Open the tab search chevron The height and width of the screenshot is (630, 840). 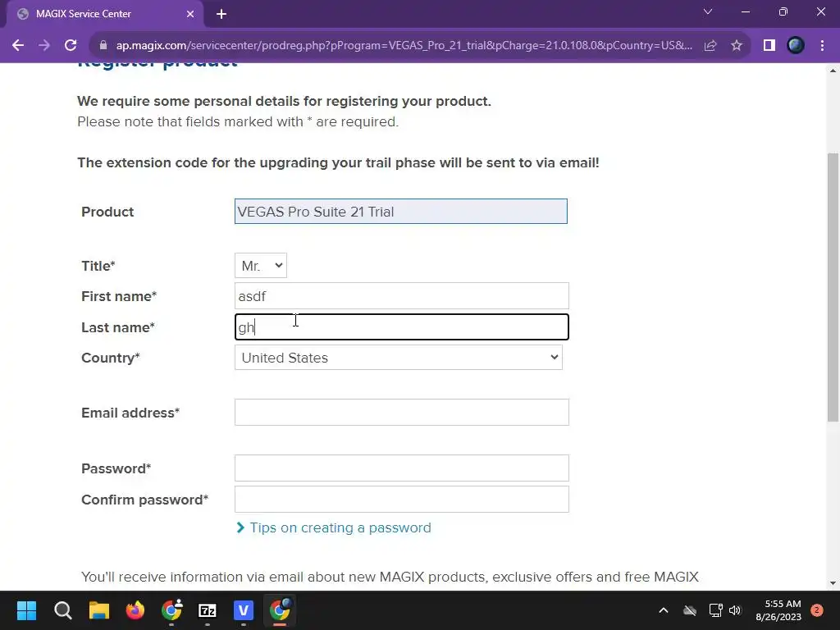(708, 11)
